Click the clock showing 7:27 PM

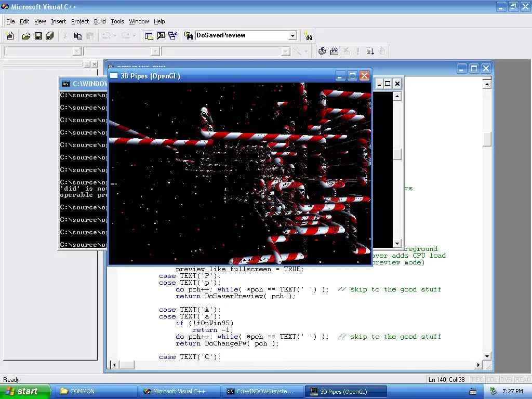pos(512,391)
